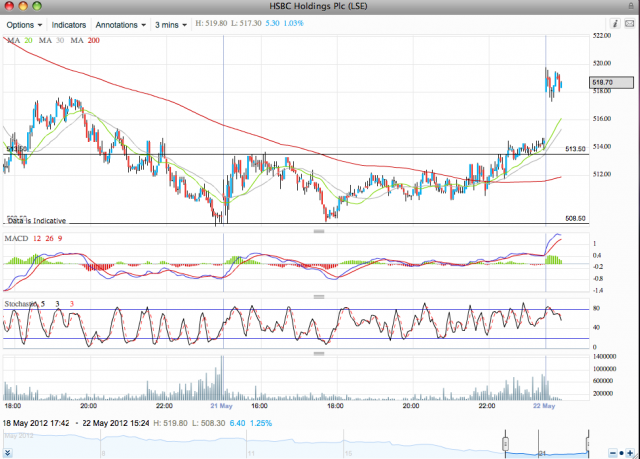Screen dimensions: 640x459
Task: Select the MA 20 indicator label
Action: click(20, 40)
